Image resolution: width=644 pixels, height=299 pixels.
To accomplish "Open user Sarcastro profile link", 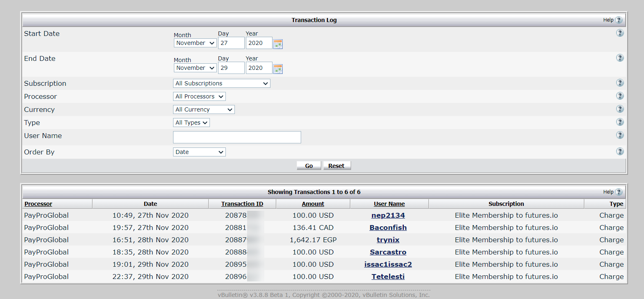I will point(388,252).
